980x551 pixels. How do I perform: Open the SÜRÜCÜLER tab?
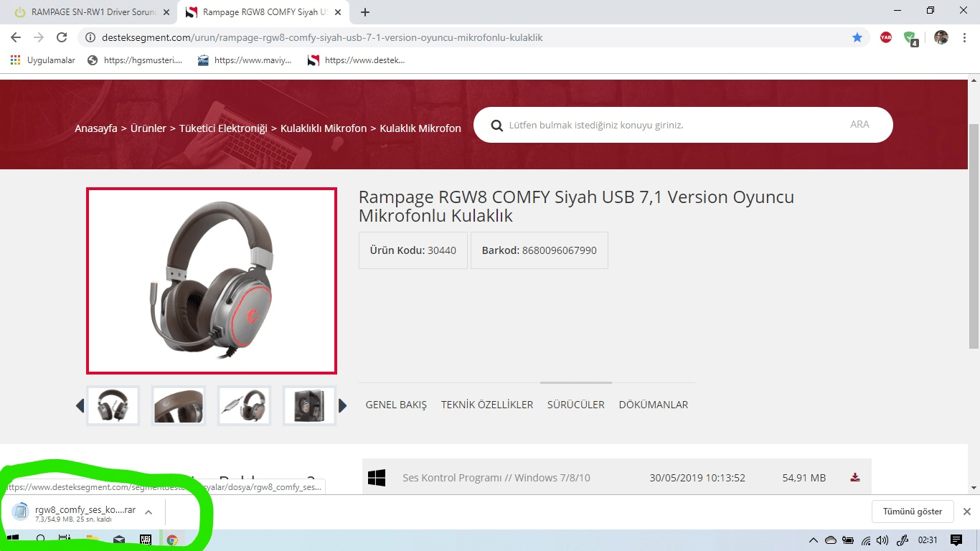tap(576, 405)
